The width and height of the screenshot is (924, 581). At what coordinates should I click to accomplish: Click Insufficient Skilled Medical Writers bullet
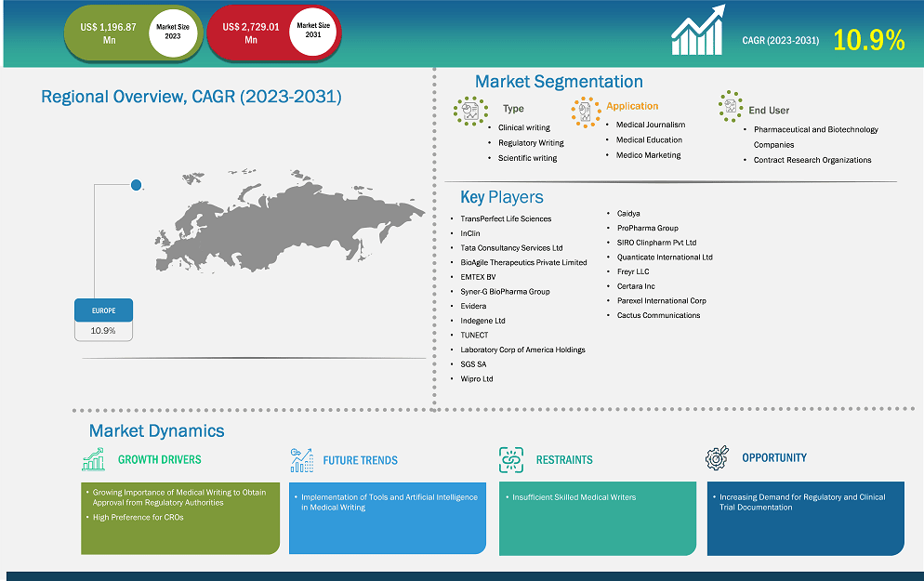(574, 497)
